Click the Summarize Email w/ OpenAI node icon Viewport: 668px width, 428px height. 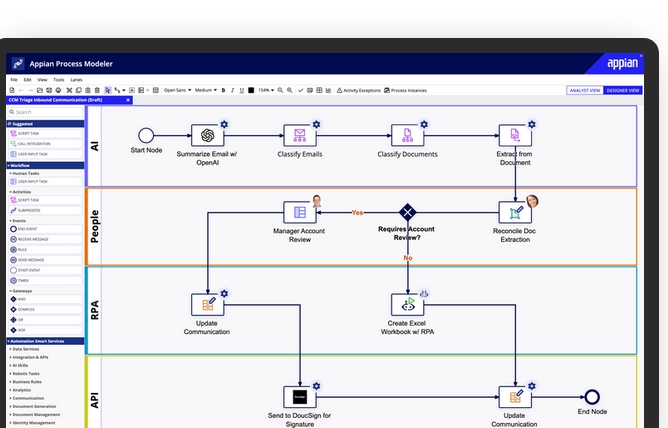point(207,135)
